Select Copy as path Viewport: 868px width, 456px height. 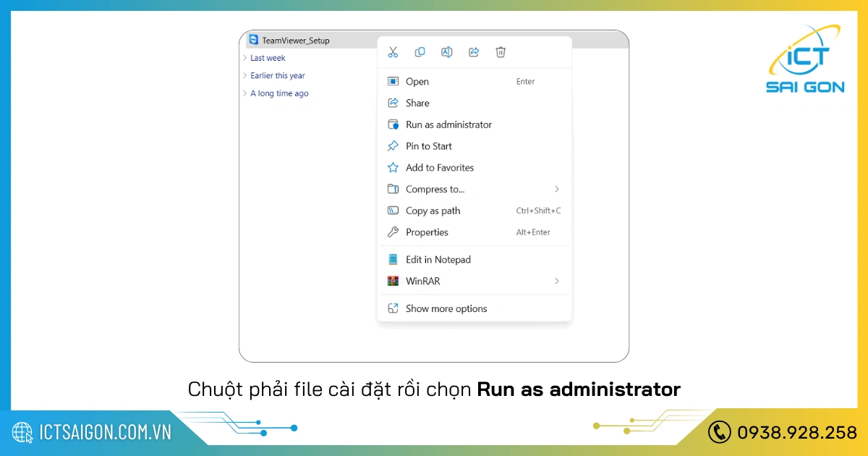pyautogui.click(x=433, y=211)
